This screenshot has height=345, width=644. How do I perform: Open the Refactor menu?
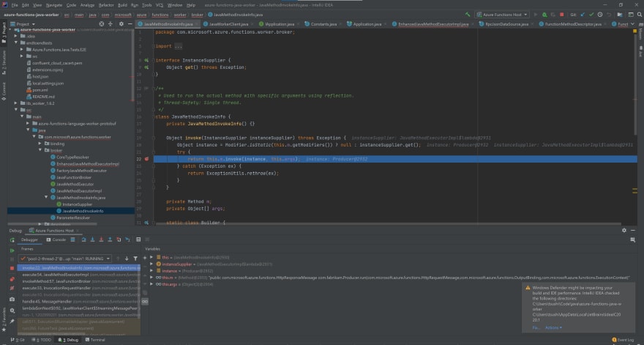(x=106, y=5)
